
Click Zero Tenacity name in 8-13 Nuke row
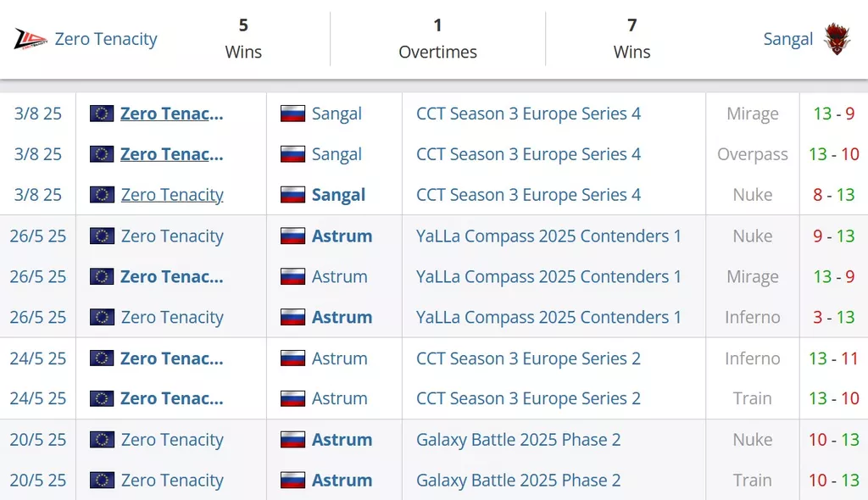click(x=172, y=195)
